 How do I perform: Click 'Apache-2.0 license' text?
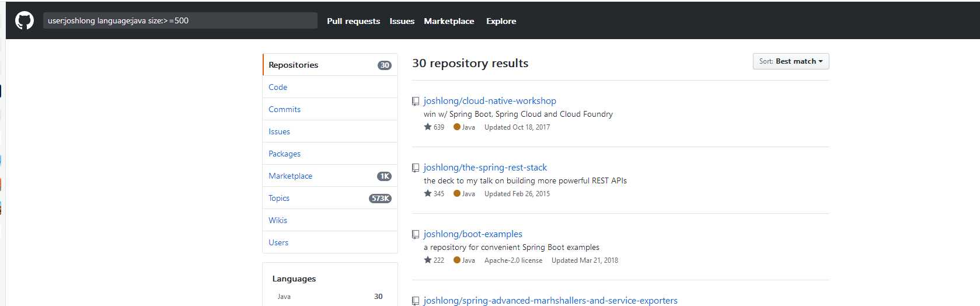(x=513, y=260)
